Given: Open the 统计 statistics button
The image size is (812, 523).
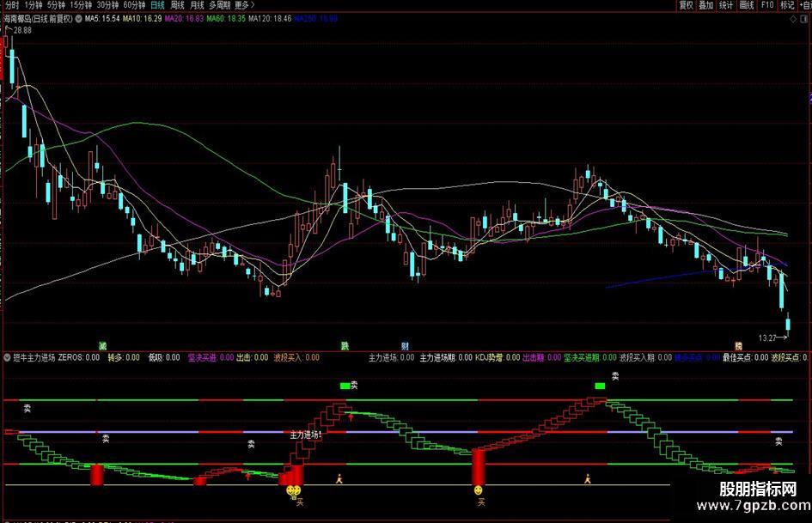Looking at the screenshot, I should [726, 5].
